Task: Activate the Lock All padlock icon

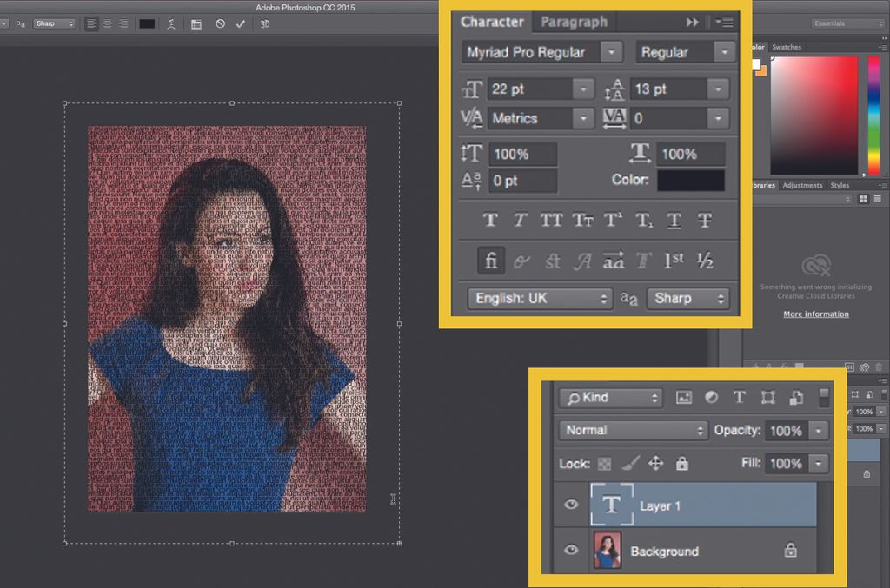Action: [683, 463]
